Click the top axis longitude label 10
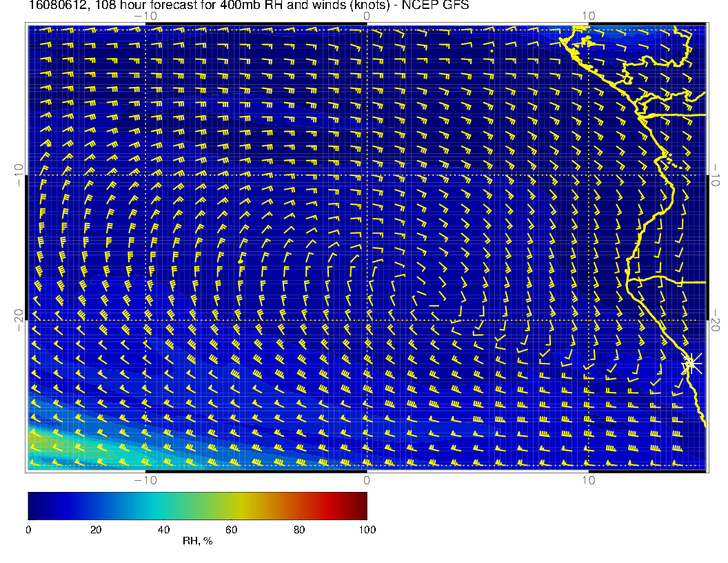This screenshot has width=728, height=563. [588, 16]
